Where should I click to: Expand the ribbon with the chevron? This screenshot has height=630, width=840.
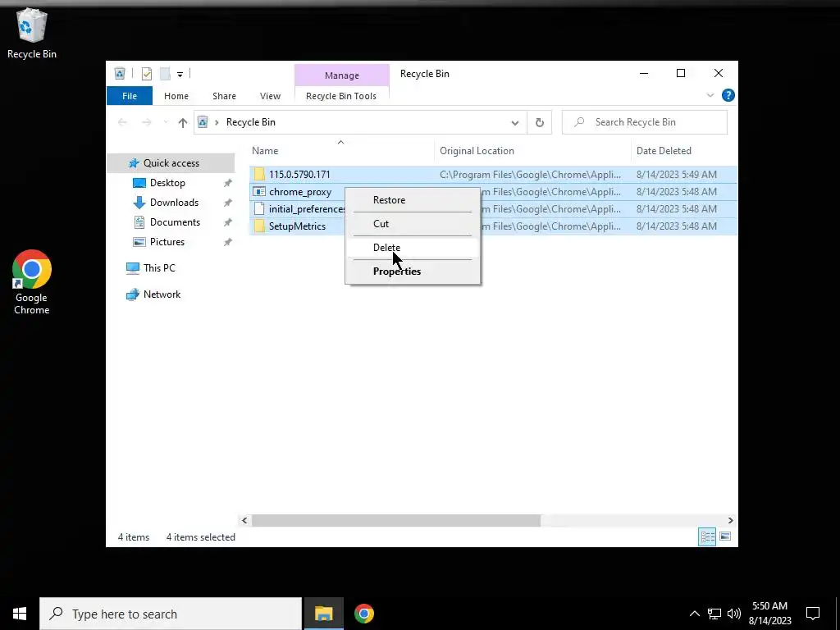click(710, 95)
